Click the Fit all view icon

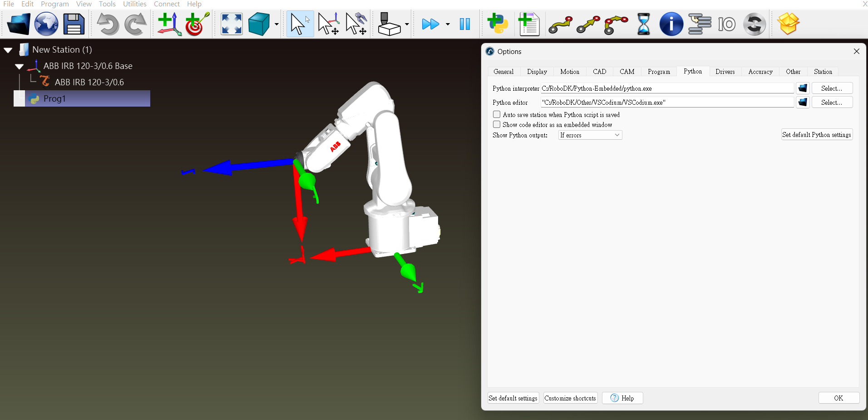(232, 24)
